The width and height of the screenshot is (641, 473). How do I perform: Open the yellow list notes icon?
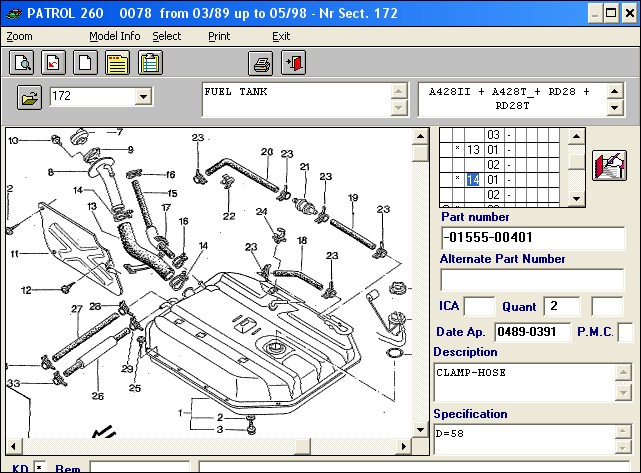[x=117, y=63]
